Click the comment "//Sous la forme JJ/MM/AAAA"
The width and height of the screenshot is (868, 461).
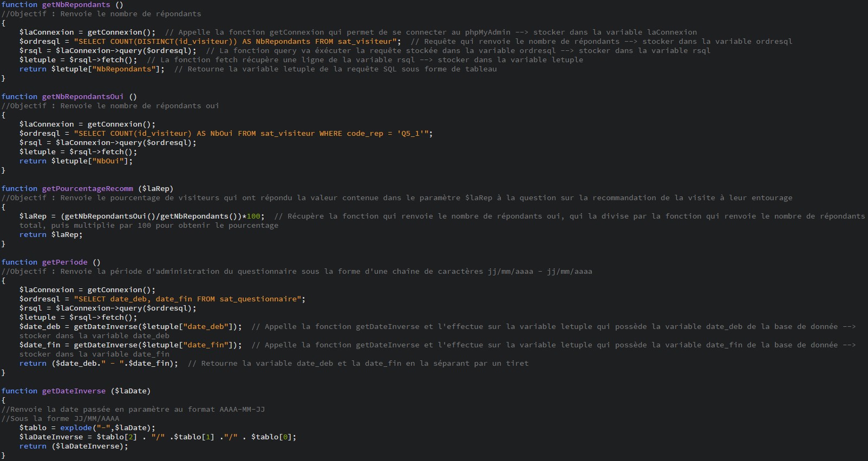60,418
